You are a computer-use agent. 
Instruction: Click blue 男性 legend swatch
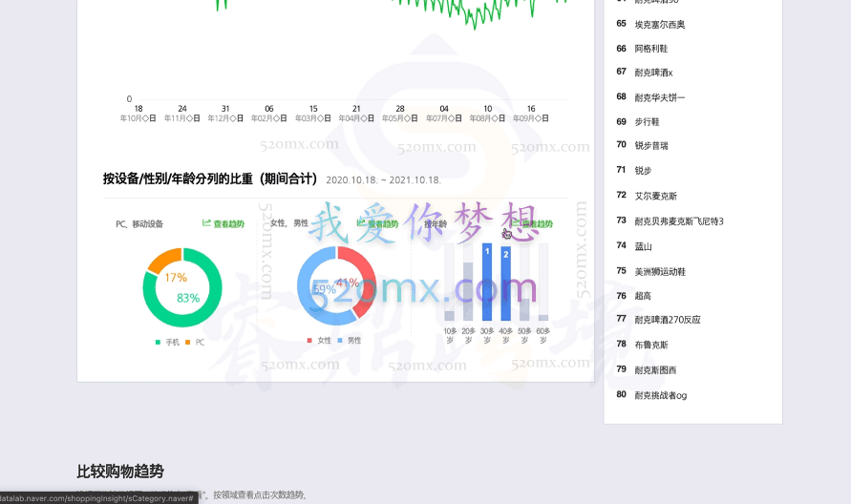340,341
